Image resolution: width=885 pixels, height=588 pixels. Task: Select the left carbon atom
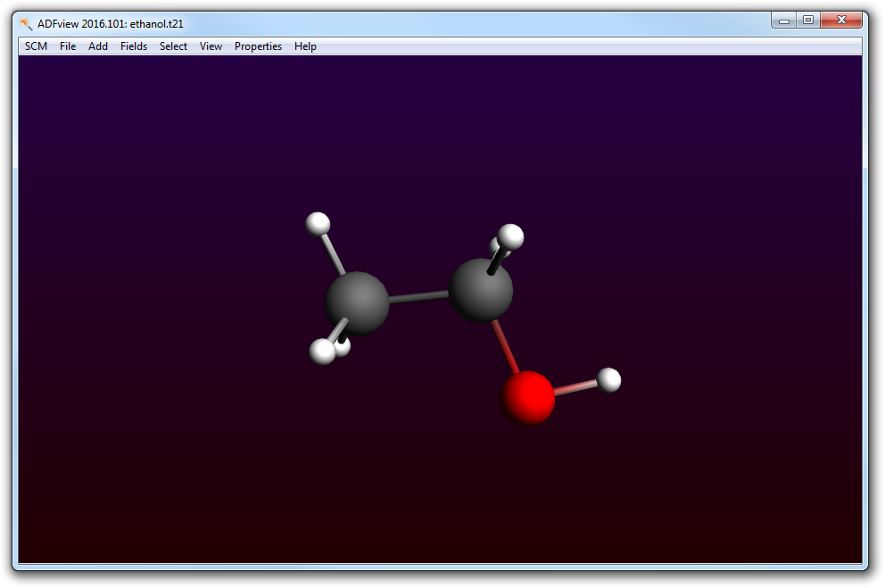pyautogui.click(x=357, y=303)
